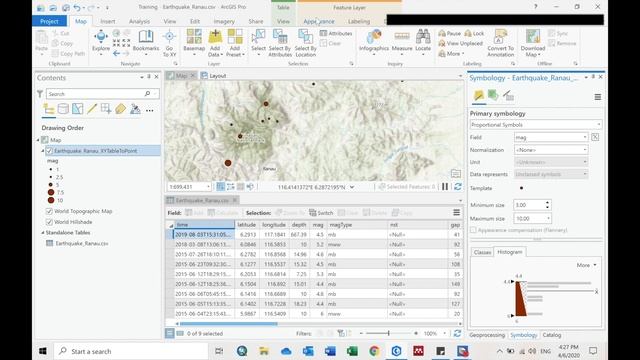This screenshot has height=360, width=640.
Task: Open the Normalization dropdown
Action: click(551, 150)
